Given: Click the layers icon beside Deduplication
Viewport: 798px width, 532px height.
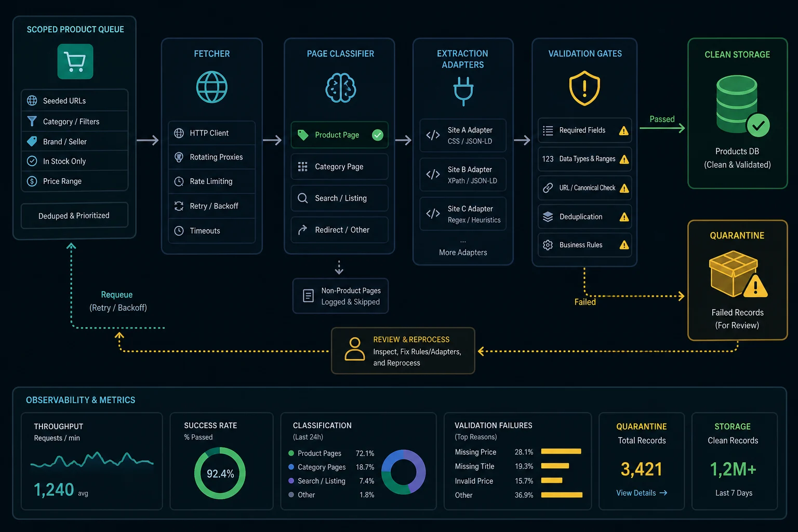Looking at the screenshot, I should (548, 217).
